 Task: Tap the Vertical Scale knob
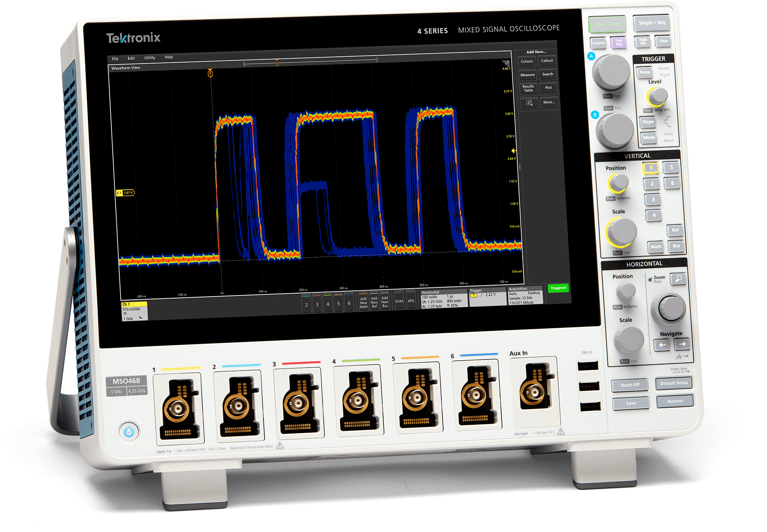tap(622, 232)
